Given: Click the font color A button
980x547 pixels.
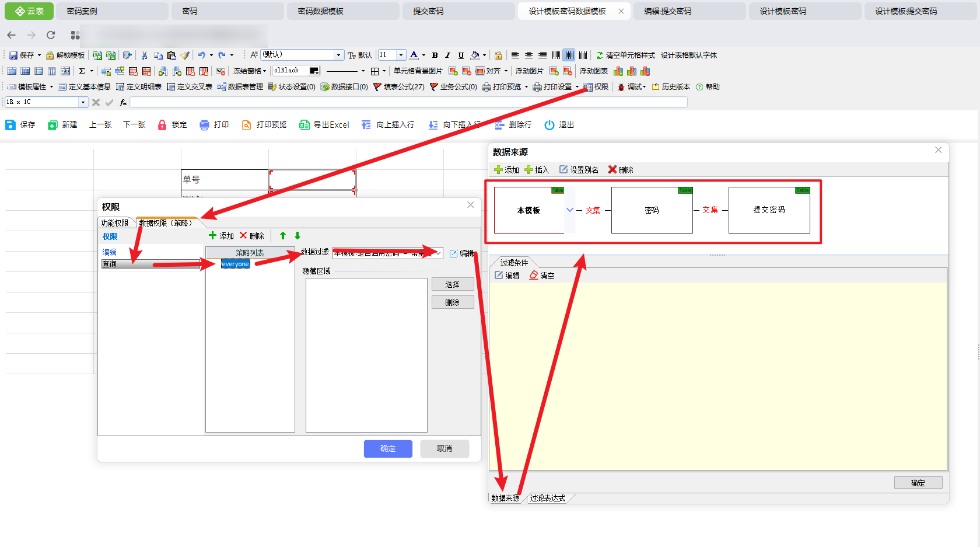Looking at the screenshot, I should tap(414, 55).
